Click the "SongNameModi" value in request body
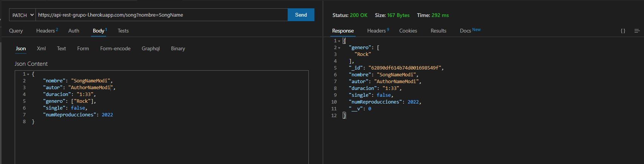The height and width of the screenshot is (164, 644). (90, 81)
